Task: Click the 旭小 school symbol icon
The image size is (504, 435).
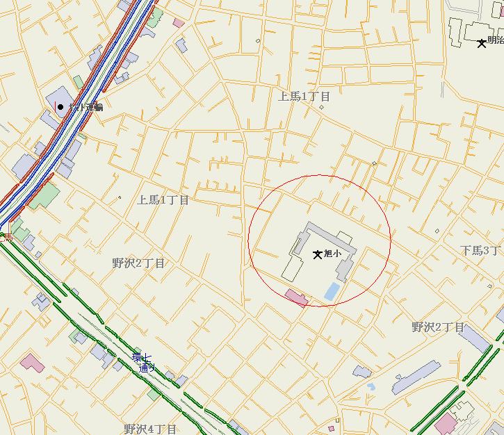Action: [318, 255]
